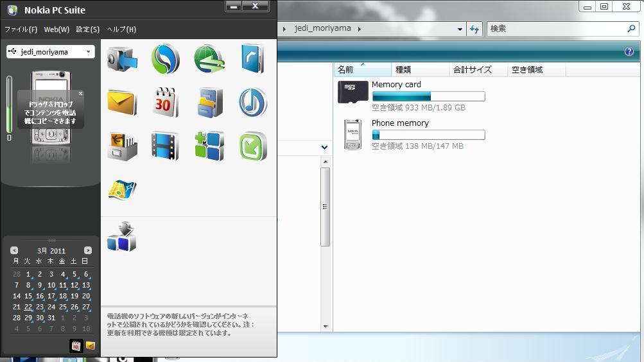
Task: Open the Video Manager film icon
Action: click(x=165, y=146)
